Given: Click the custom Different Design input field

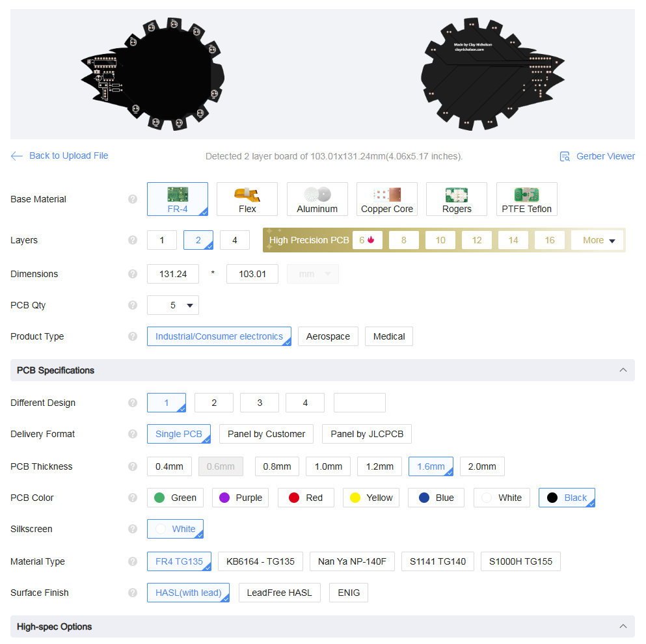Looking at the screenshot, I should [x=360, y=403].
